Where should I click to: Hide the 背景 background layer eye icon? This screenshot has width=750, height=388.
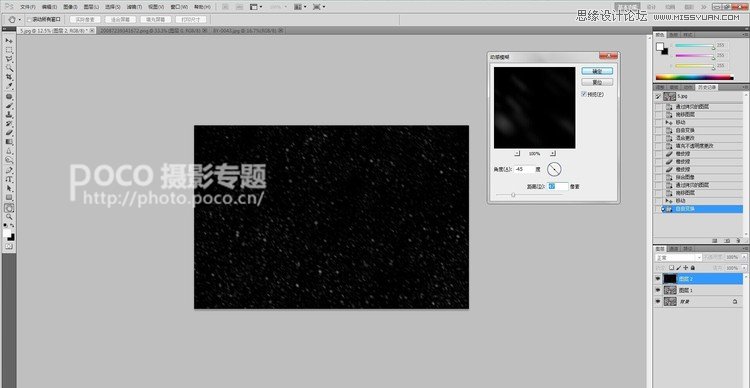[658, 301]
